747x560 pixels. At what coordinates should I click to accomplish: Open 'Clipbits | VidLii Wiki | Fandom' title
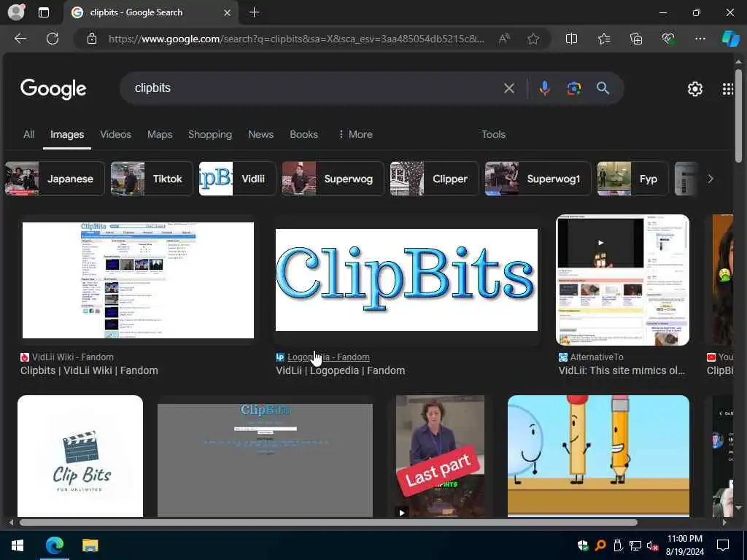pyautogui.click(x=89, y=370)
